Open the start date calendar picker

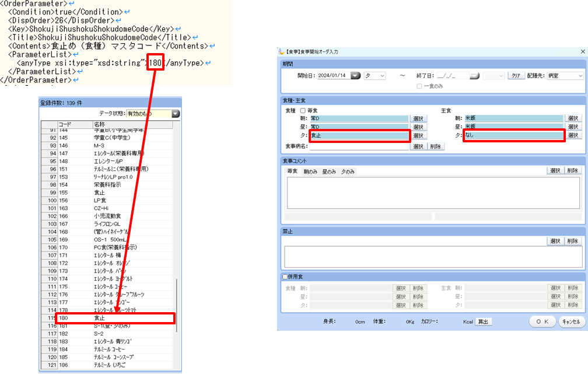point(355,75)
